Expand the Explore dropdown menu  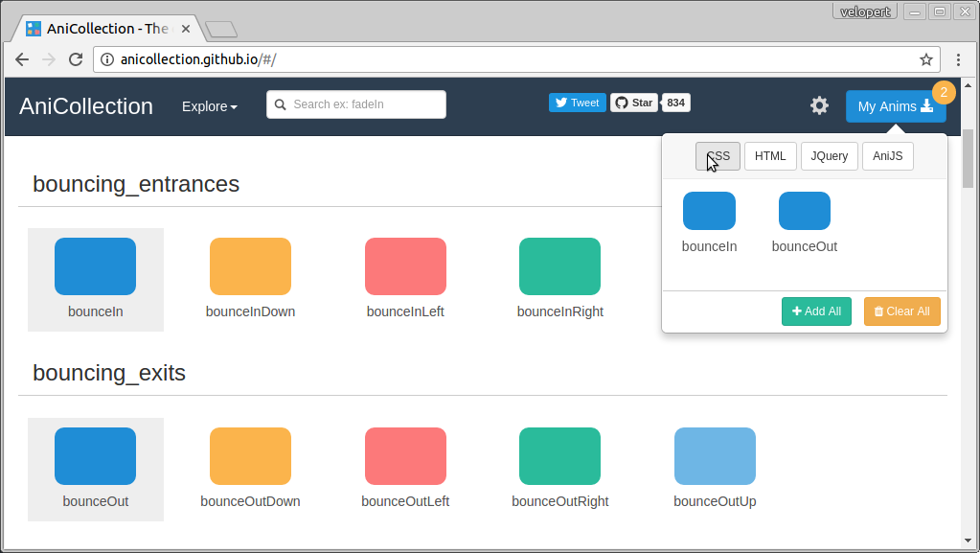210,106
